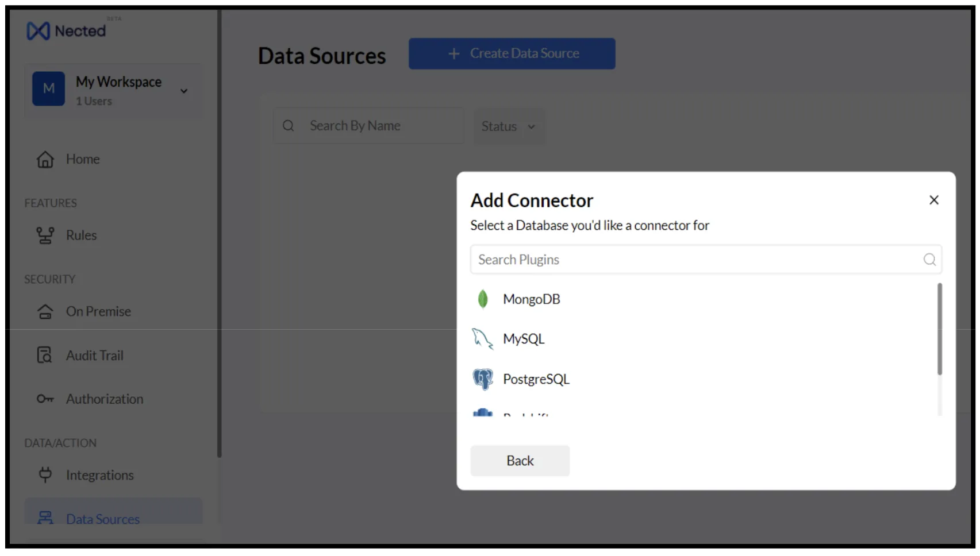Screen dimensions: 980x556
Task: Click the My Workspace avatar M
Action: pyautogui.click(x=48, y=88)
